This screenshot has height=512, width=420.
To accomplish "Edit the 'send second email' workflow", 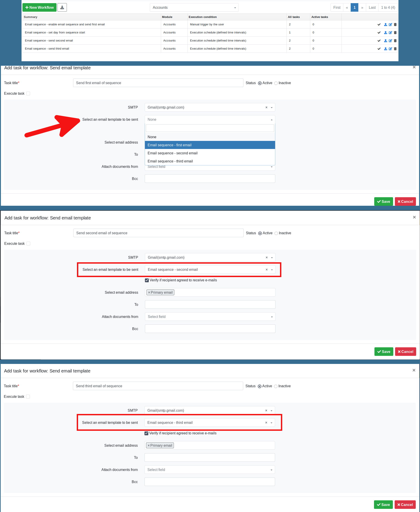I will pos(390,41).
